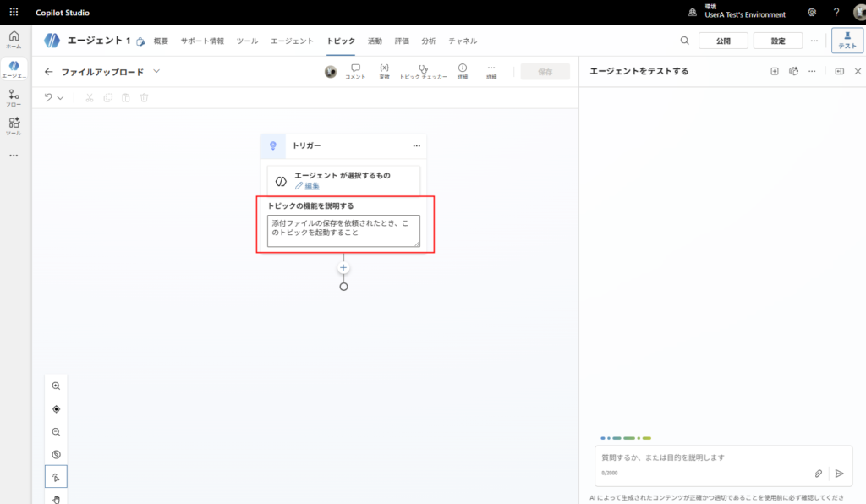Open the undo history chevron
866x504 pixels.
pos(59,97)
